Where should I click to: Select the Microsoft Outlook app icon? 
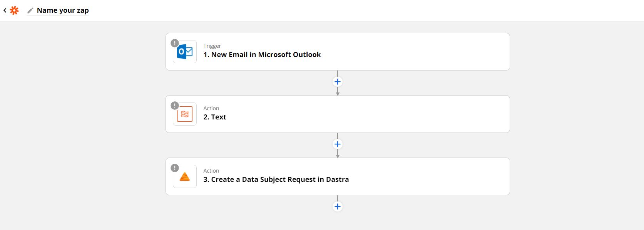185,52
